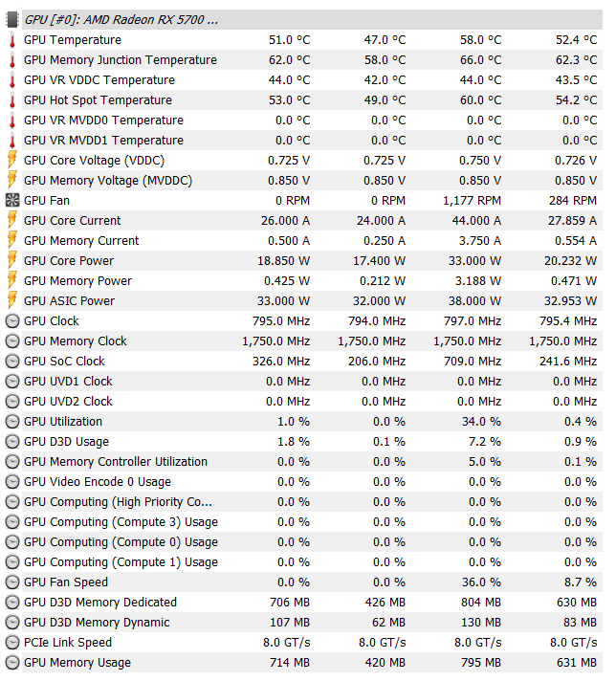
Task: Click thermometer icon beside GPU Hot Spot Temperature
Action: [12, 100]
